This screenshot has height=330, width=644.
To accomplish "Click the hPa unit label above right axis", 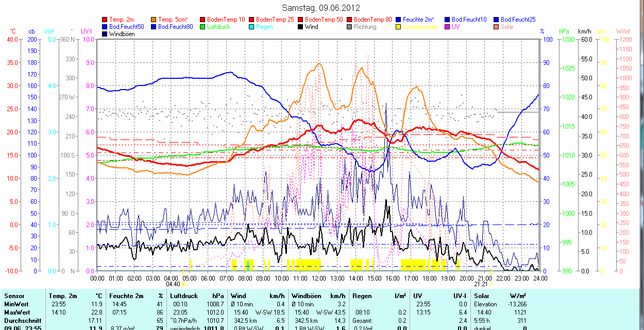I will [x=564, y=31].
